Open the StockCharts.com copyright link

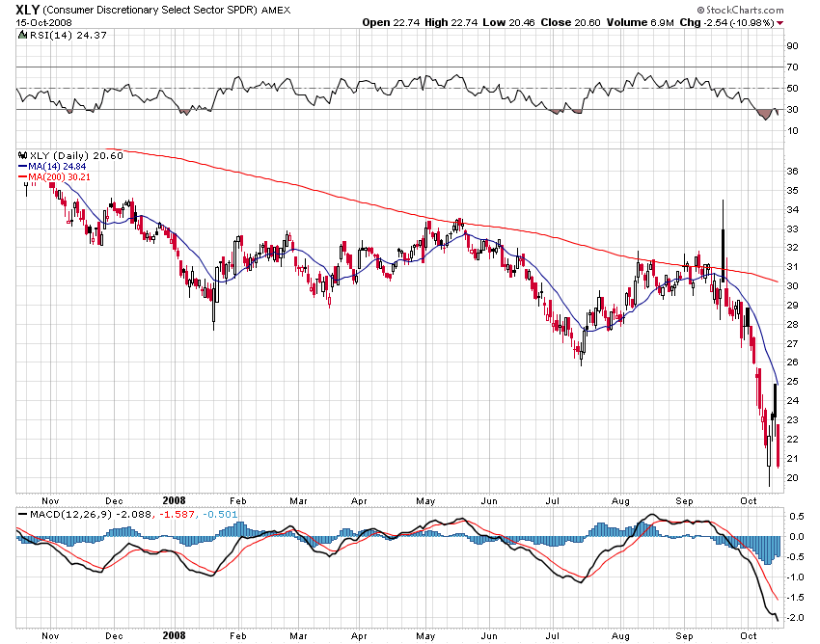click(740, 10)
